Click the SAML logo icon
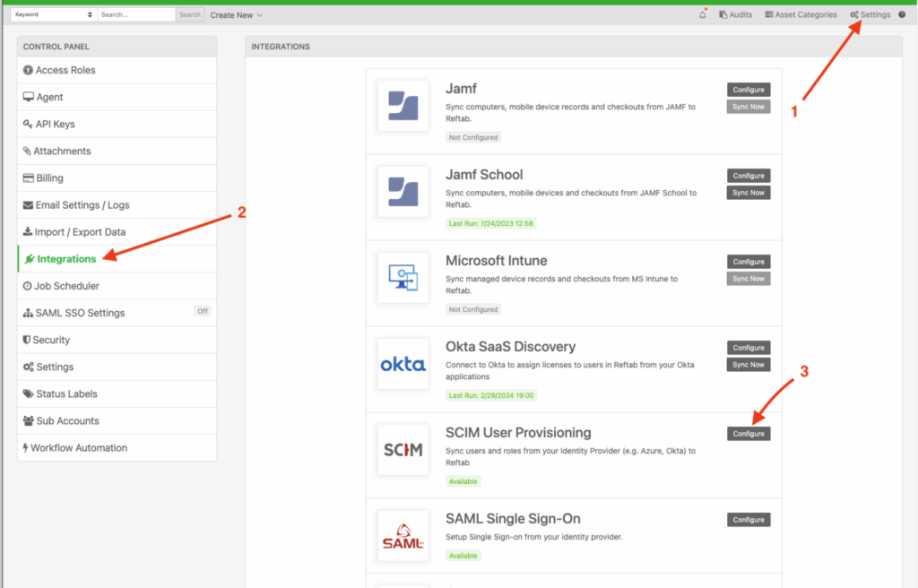Viewport: 918px width, 588px height. point(403,536)
